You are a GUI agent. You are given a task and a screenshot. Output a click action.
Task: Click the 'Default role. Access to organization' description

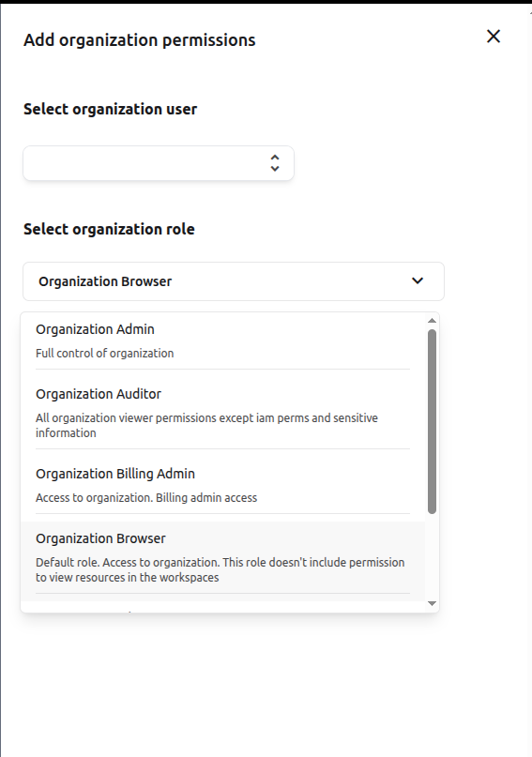[220, 569]
